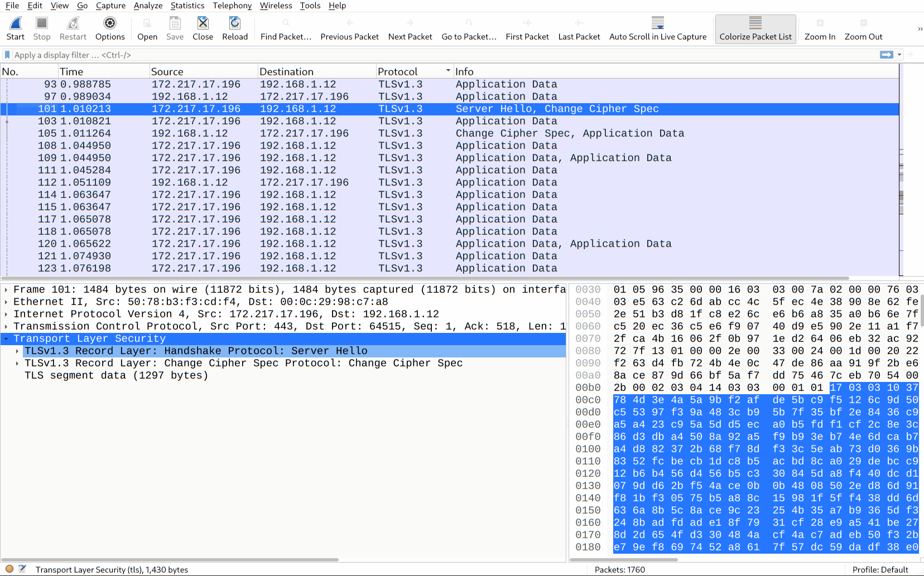Open the File menu
Image resolution: width=924 pixels, height=576 pixels.
[12, 6]
